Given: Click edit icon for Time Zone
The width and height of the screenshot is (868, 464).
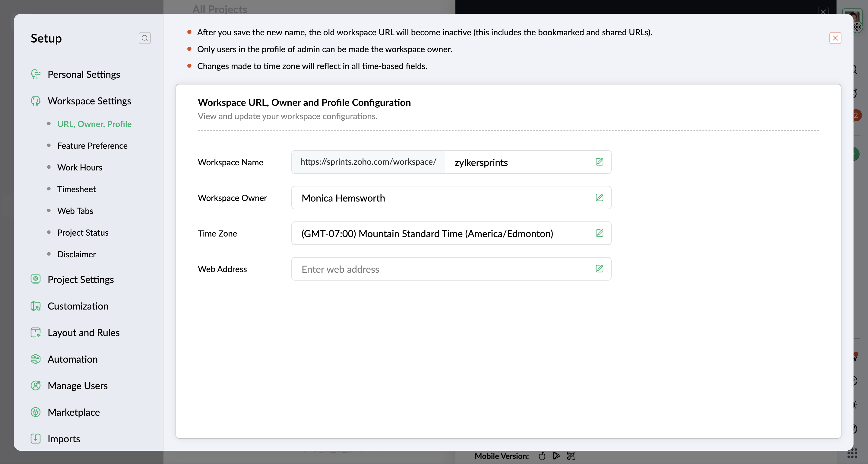Looking at the screenshot, I should tap(599, 233).
